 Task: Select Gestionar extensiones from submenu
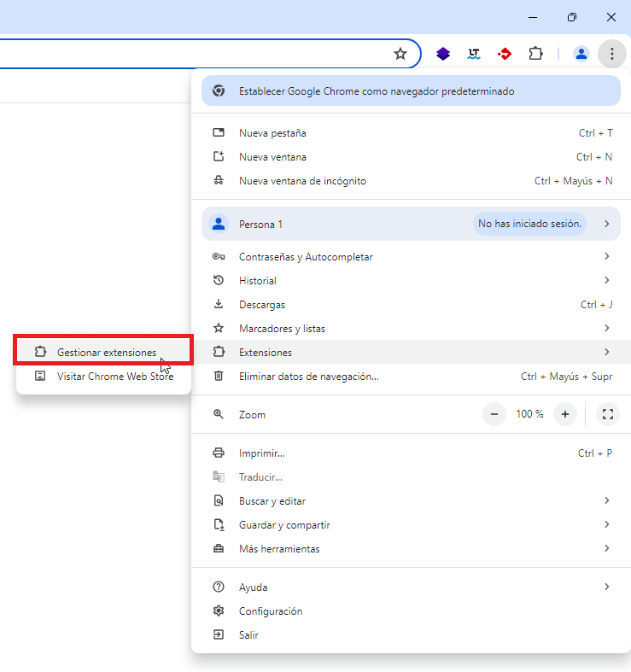(x=106, y=352)
